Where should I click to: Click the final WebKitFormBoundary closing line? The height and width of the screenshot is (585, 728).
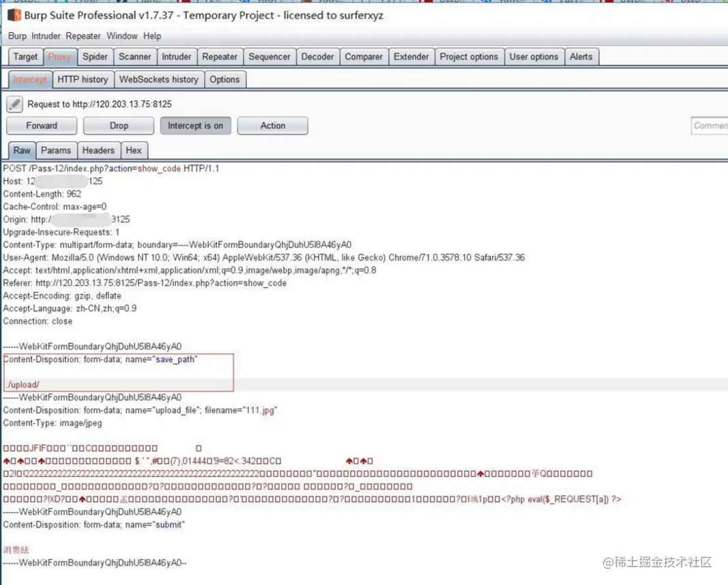(x=95, y=562)
